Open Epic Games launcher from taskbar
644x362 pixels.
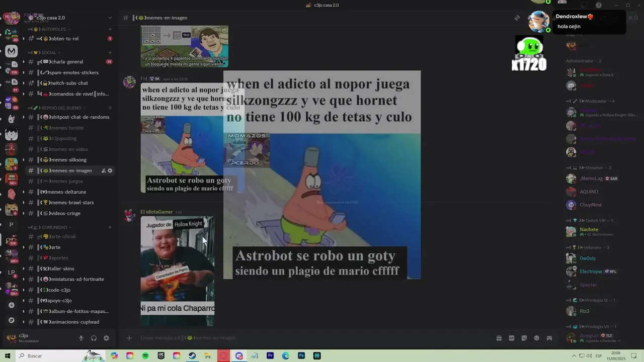pyautogui.click(x=161, y=355)
